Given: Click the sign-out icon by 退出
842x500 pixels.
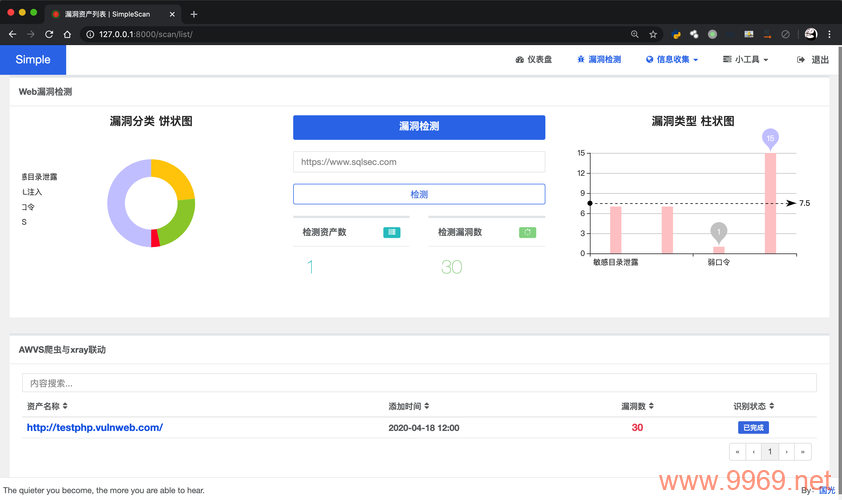Looking at the screenshot, I should click(801, 60).
